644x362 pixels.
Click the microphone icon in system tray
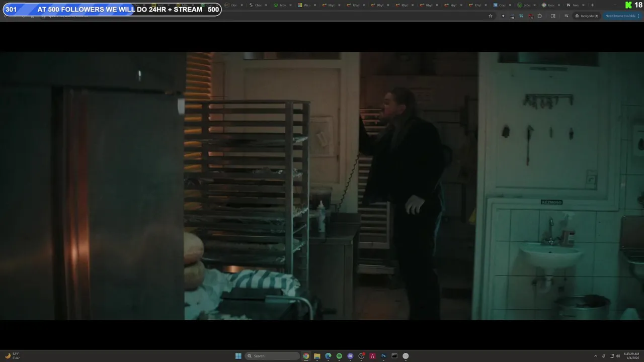[x=604, y=356]
